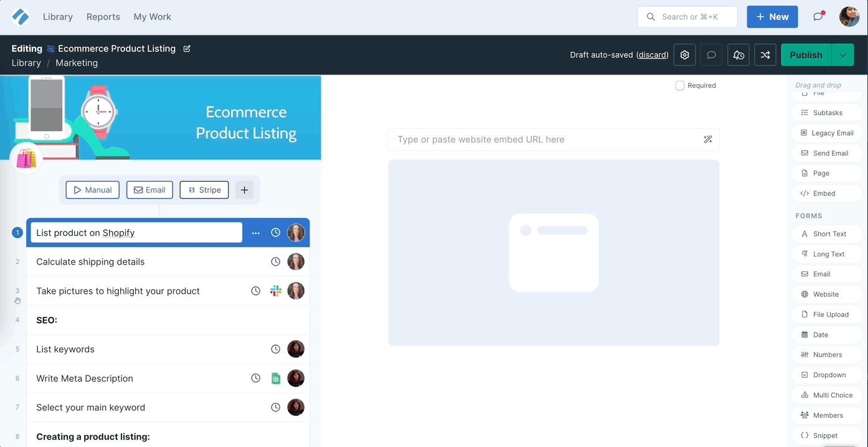Set due date clock on Calculate shipping details
Screen dimensions: 868x447
point(276,262)
